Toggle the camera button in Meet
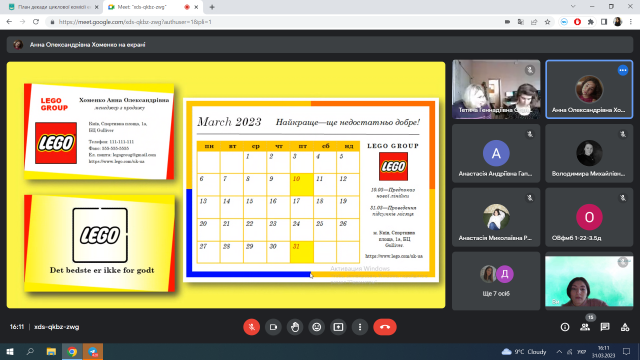Screen dimensions: 640x360 [273, 327]
